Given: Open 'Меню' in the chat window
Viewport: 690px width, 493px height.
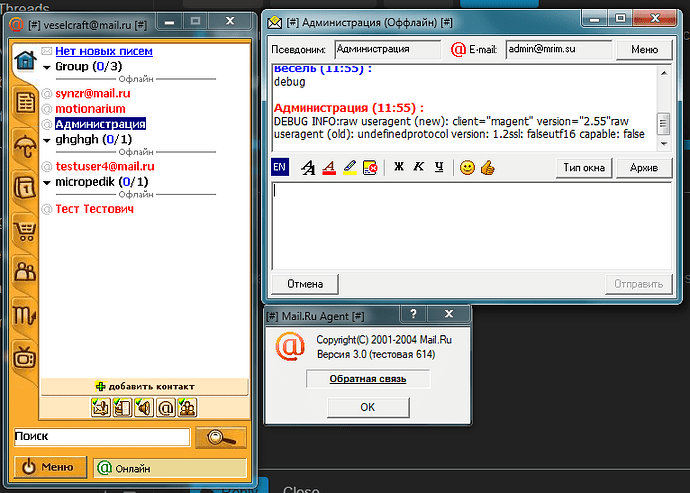Looking at the screenshot, I should tap(644, 49).
